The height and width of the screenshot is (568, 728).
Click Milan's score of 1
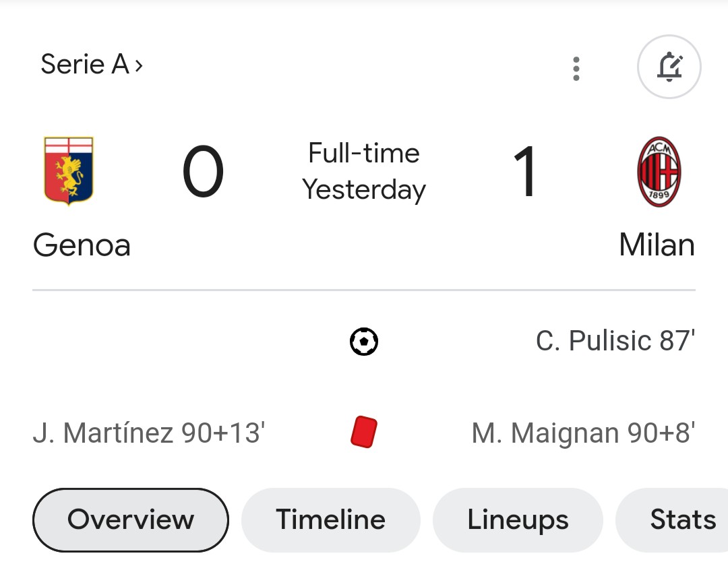525,172
